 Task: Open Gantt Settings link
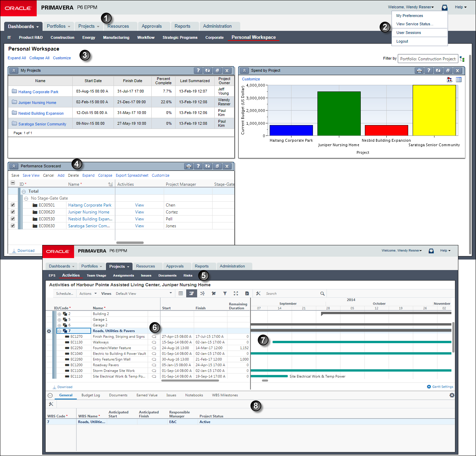[440, 387]
